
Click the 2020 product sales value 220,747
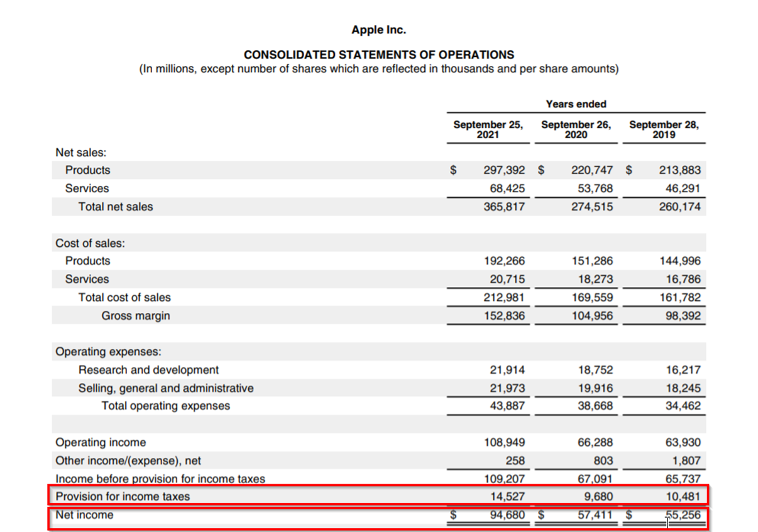point(592,170)
